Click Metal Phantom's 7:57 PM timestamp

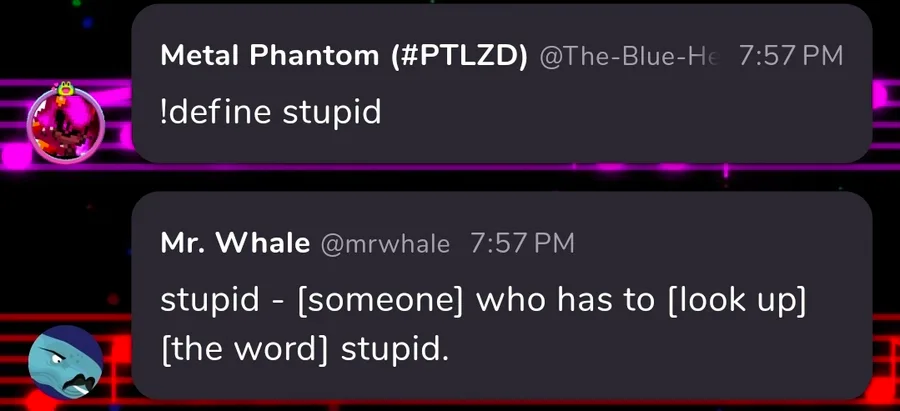point(791,56)
